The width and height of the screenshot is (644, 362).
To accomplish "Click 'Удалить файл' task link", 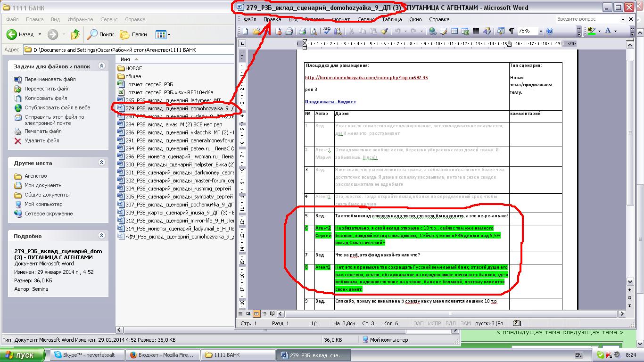I will (42, 140).
